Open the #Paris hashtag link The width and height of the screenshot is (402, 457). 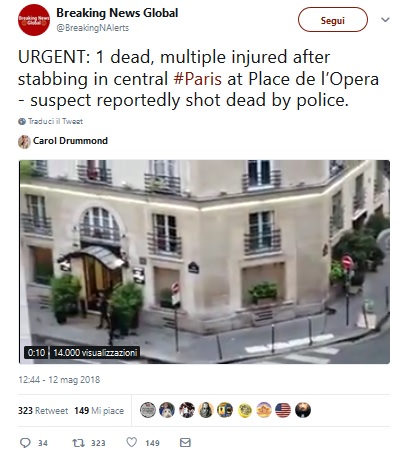coord(198,79)
